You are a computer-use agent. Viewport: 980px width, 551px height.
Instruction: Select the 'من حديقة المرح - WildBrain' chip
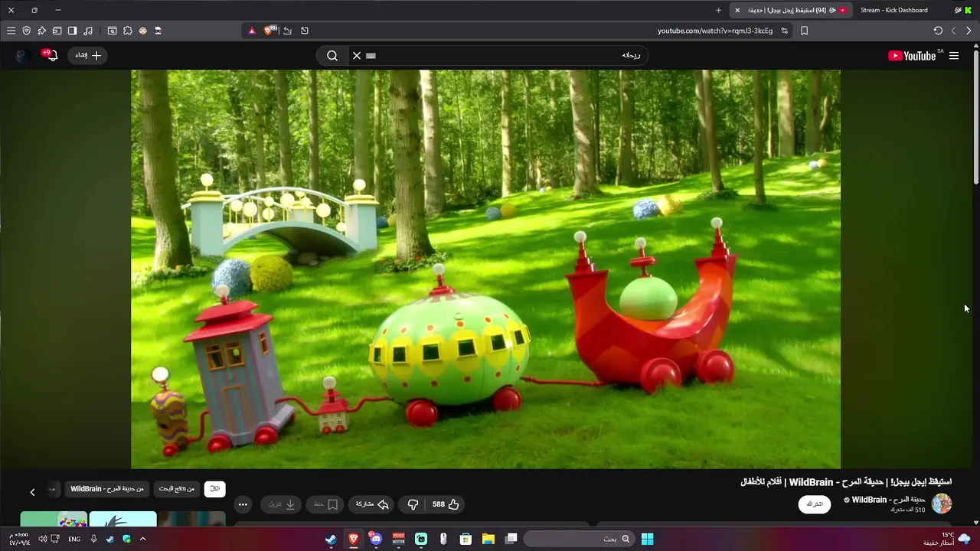coord(107,489)
